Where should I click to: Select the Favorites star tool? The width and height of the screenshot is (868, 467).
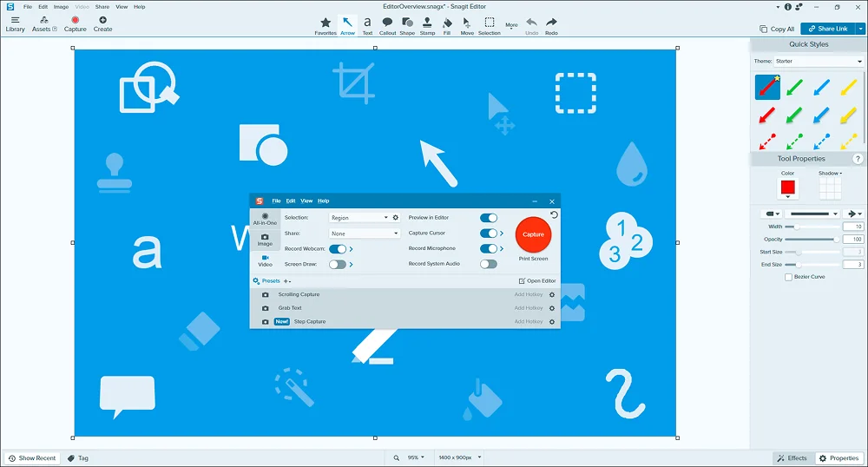click(325, 26)
